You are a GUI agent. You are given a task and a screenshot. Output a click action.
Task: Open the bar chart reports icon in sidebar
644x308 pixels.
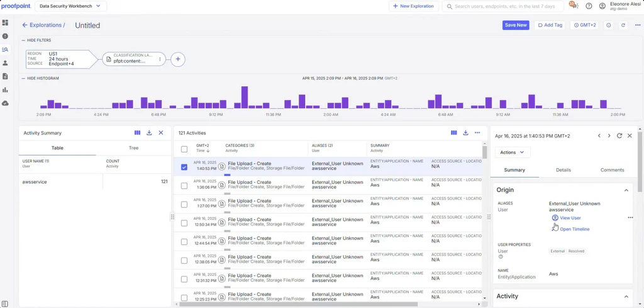tap(5, 89)
